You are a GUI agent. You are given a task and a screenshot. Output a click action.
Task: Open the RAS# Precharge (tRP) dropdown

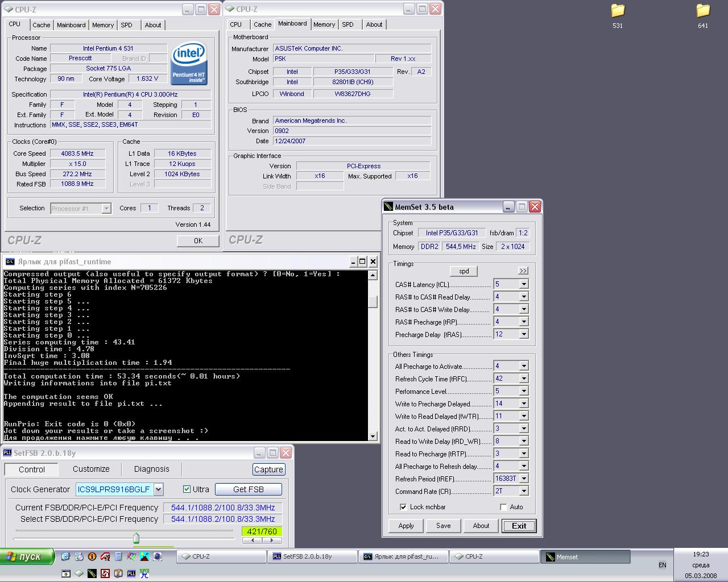coord(524,322)
